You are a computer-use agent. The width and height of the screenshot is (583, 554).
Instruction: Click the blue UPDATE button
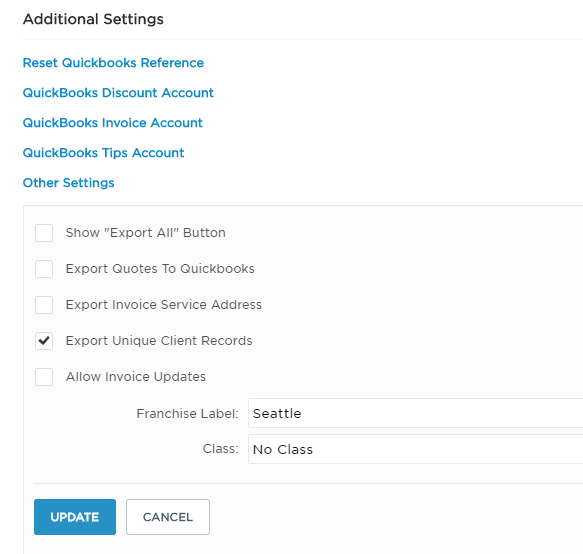coord(75,517)
